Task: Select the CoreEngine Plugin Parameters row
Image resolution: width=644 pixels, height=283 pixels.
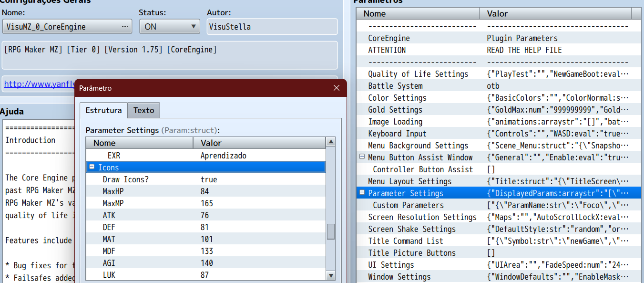Action: [x=499, y=38]
